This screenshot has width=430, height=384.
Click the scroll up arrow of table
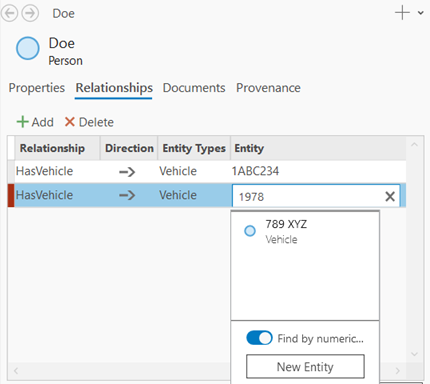click(x=414, y=145)
